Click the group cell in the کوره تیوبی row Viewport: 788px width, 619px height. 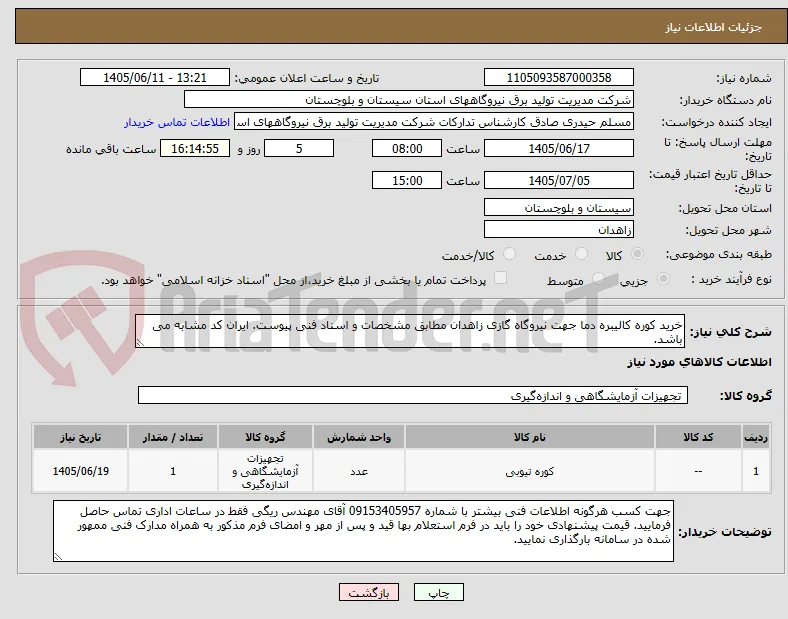click(x=265, y=471)
